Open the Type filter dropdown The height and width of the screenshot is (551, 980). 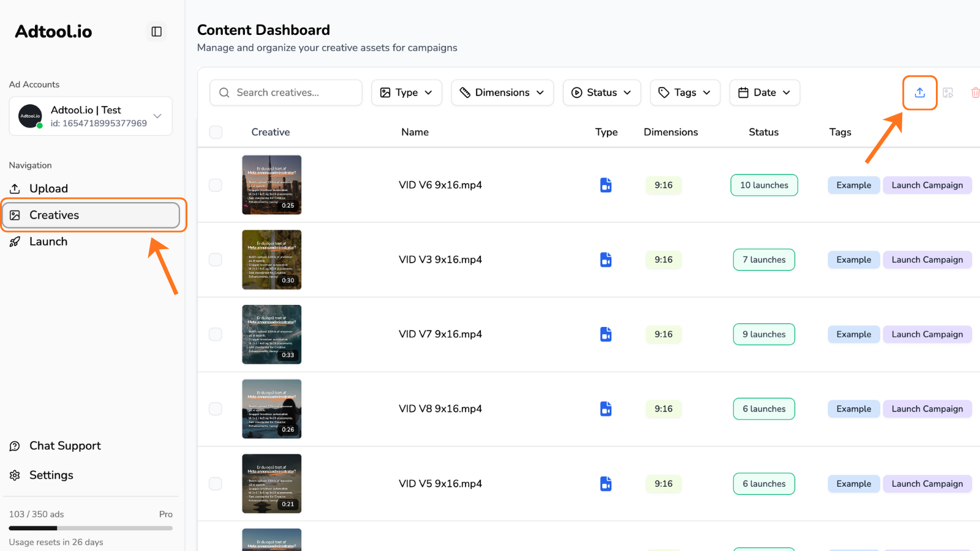406,92
